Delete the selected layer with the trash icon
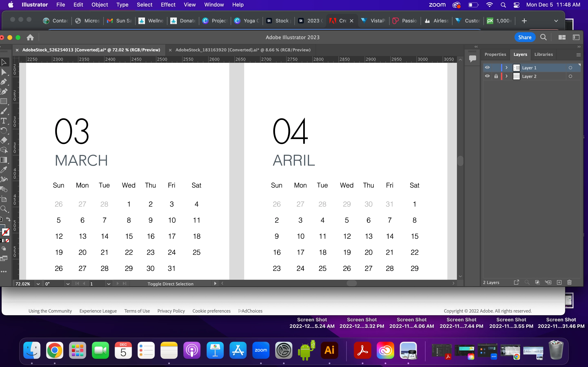The height and width of the screenshot is (367, 588). click(569, 282)
